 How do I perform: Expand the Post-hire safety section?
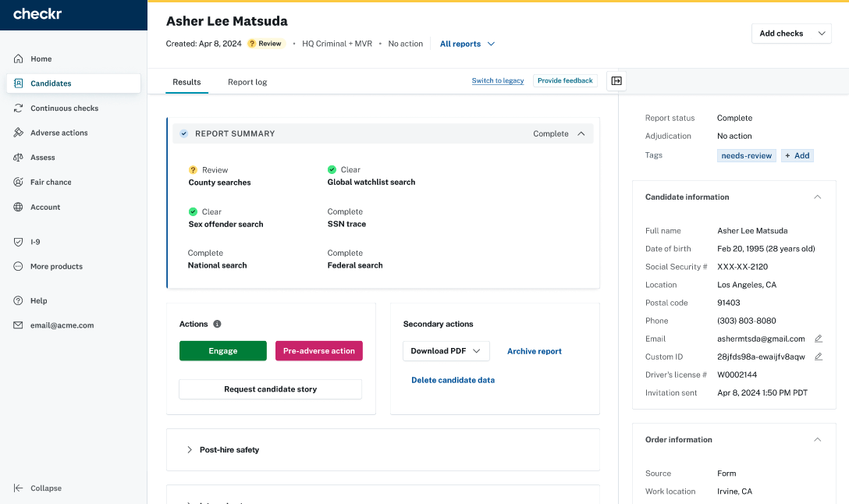pos(190,450)
